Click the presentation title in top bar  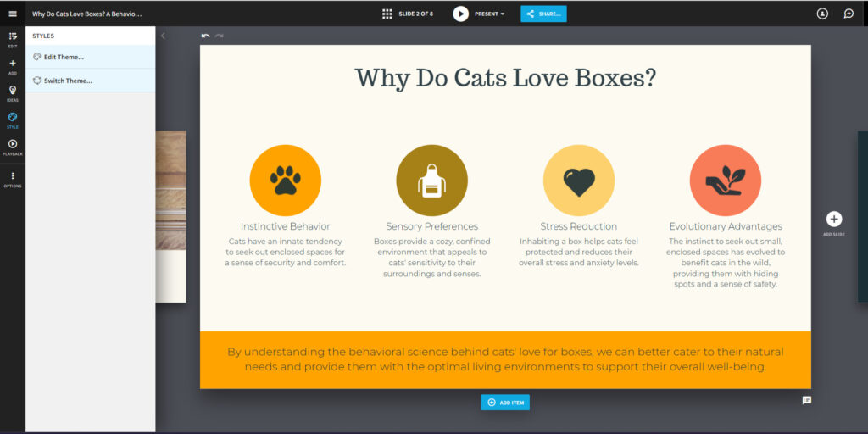tap(87, 14)
